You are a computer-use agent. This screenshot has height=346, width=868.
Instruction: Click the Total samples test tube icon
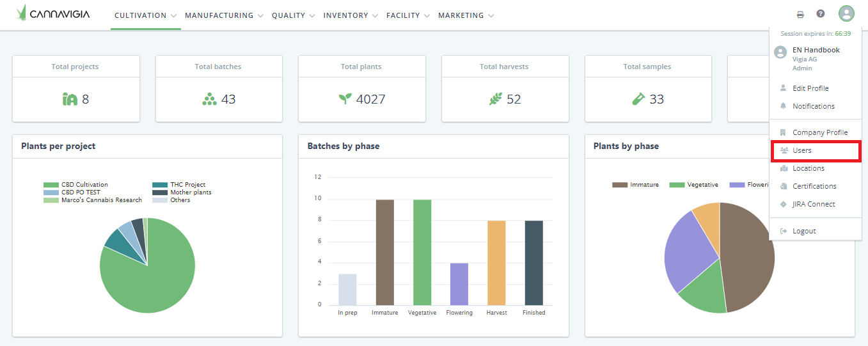coord(638,99)
